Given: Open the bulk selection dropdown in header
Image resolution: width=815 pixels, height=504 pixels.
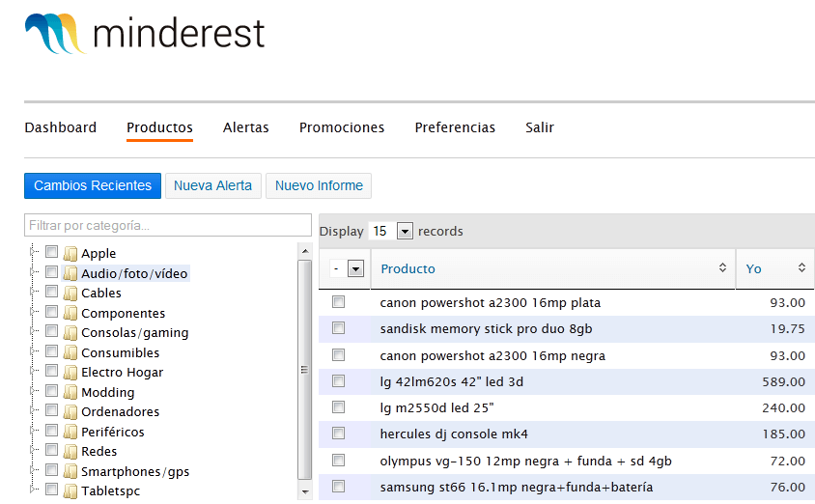Looking at the screenshot, I should pyautogui.click(x=355, y=268).
